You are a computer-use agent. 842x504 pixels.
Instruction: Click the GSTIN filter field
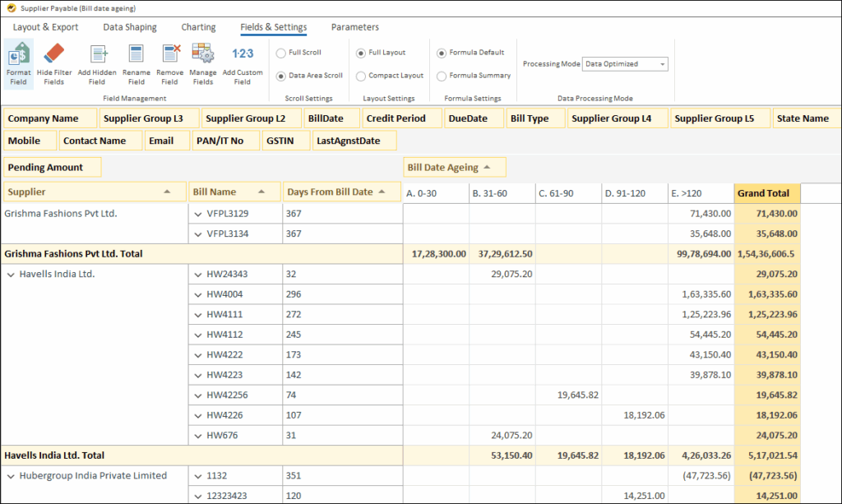[286, 141]
